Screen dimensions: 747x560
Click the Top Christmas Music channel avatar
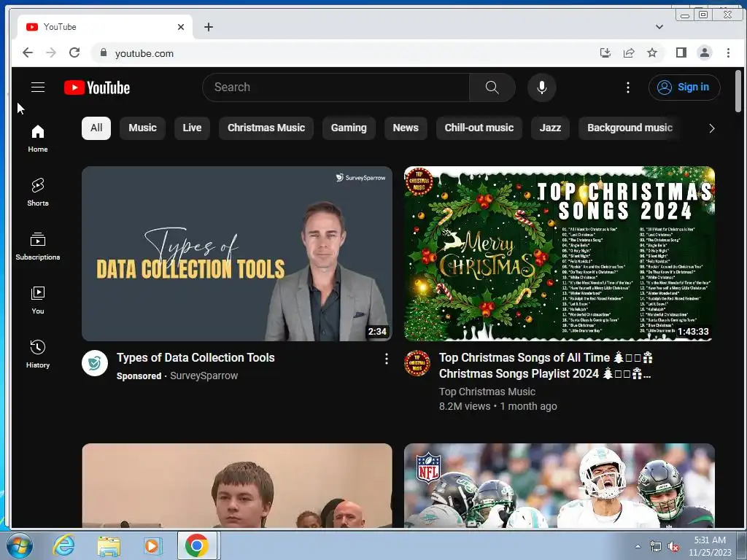tap(417, 363)
